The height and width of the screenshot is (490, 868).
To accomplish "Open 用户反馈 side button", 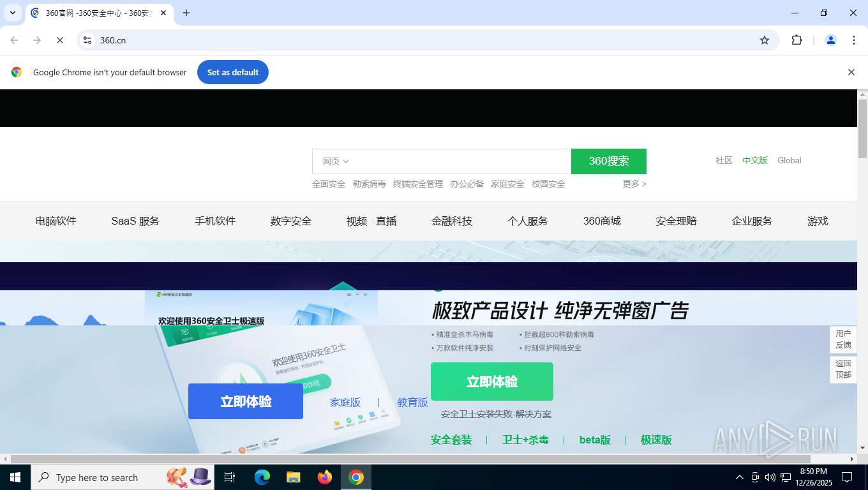I will 843,339.
